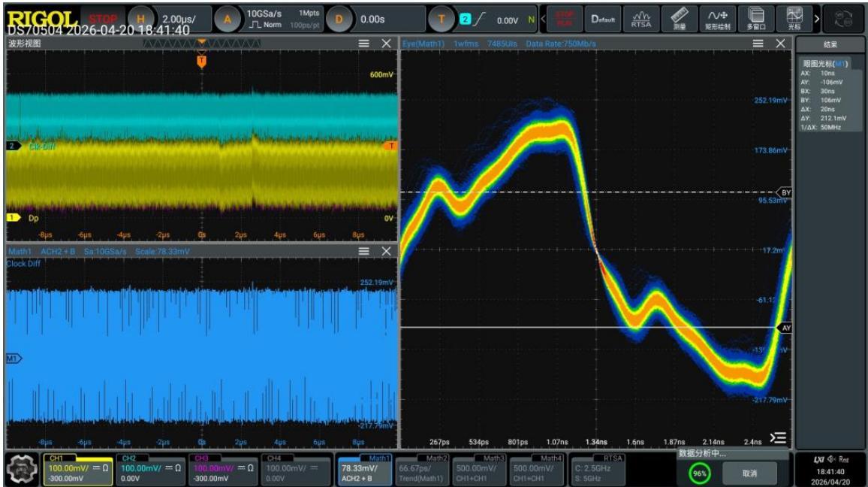Viewport: 868px width, 487px height.
Task: Open the 波形视图 waveform view hamburger menu
Action: [363, 44]
